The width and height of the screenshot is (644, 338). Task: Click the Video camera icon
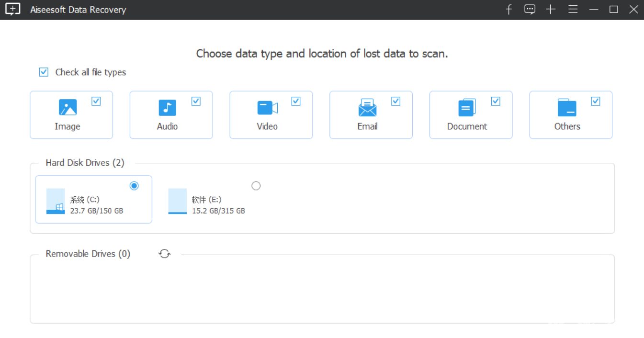click(x=267, y=108)
